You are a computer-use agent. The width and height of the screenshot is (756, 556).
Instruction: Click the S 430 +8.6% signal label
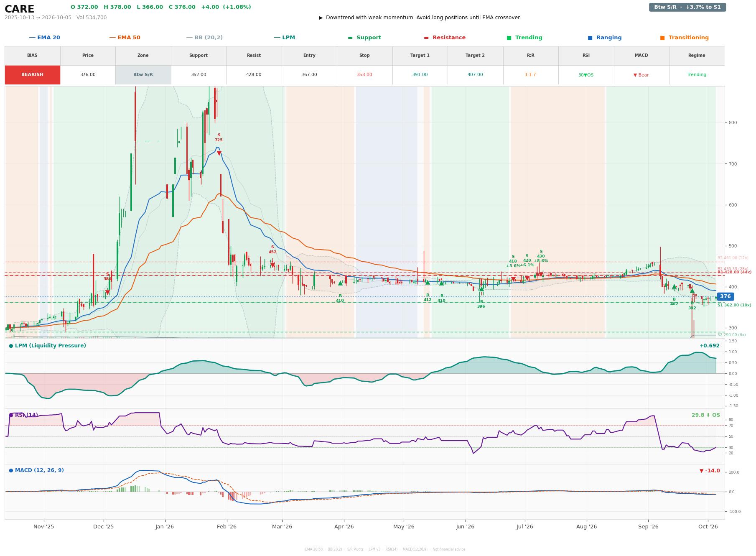(x=541, y=256)
